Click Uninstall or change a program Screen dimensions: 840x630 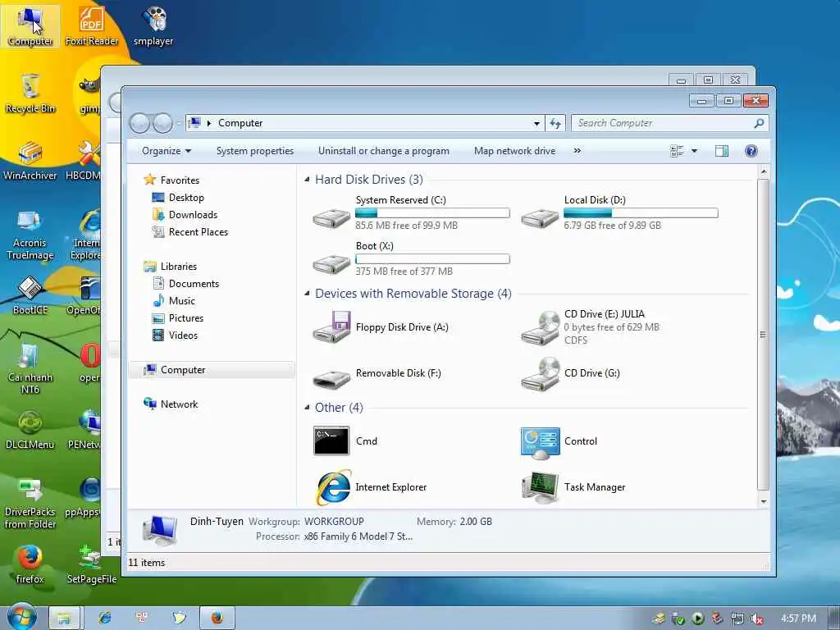[384, 151]
